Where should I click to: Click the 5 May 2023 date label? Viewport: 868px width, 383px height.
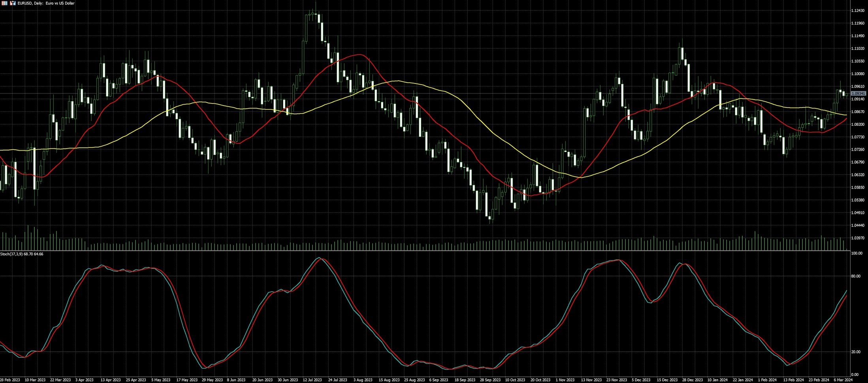point(161,380)
